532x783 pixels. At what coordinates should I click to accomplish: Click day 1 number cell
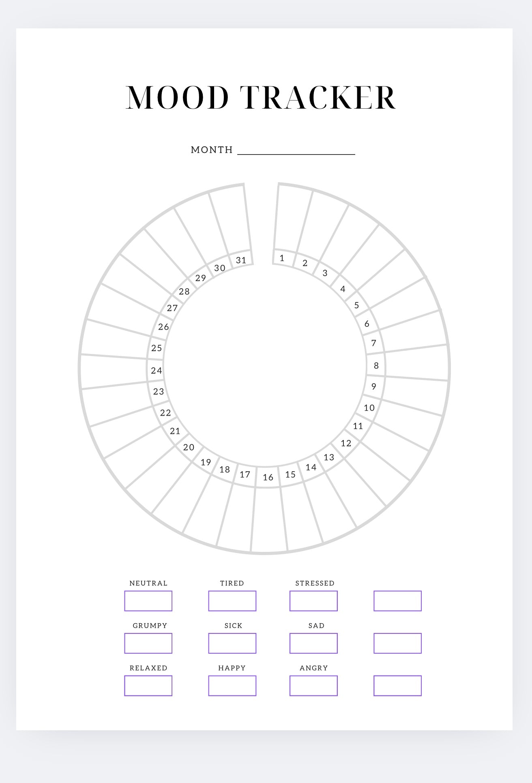click(283, 258)
